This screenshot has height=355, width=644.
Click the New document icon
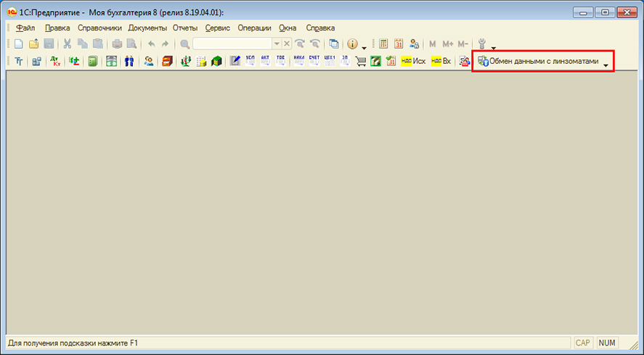[19, 44]
